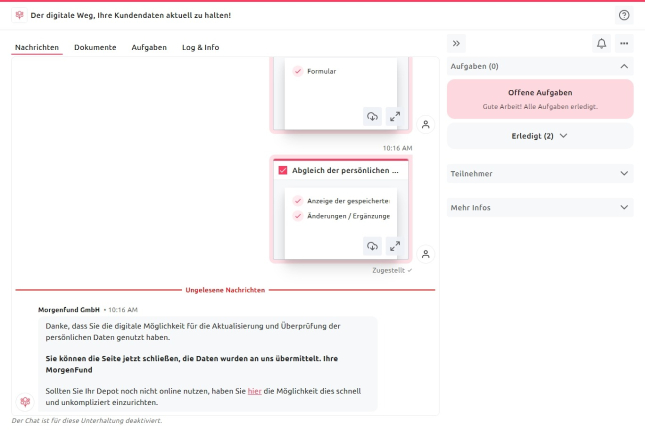The height and width of the screenshot is (430, 645).
Task: Open notifications with the bell icon
Action: tap(601, 44)
